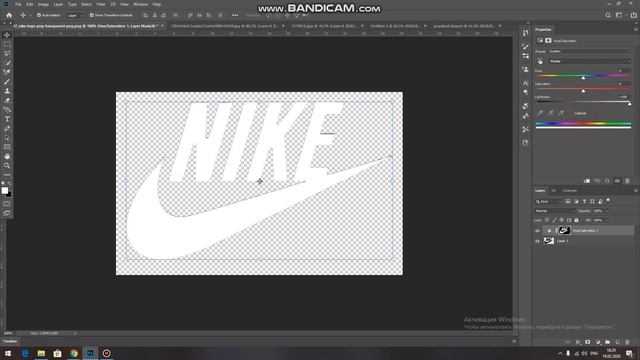Click the targeted adjustment hand tool in Properties
Image resolution: width=640 pixels, height=360 pixels.
(540, 61)
